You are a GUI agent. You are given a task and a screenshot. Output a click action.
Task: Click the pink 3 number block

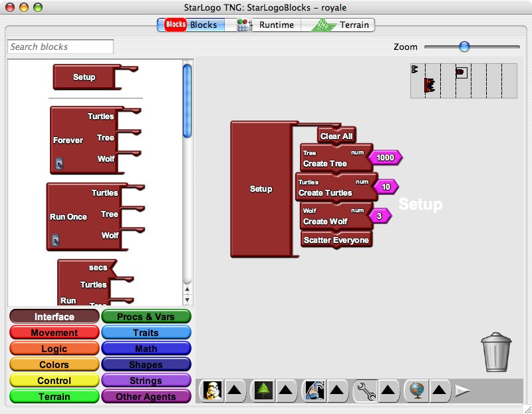[380, 216]
